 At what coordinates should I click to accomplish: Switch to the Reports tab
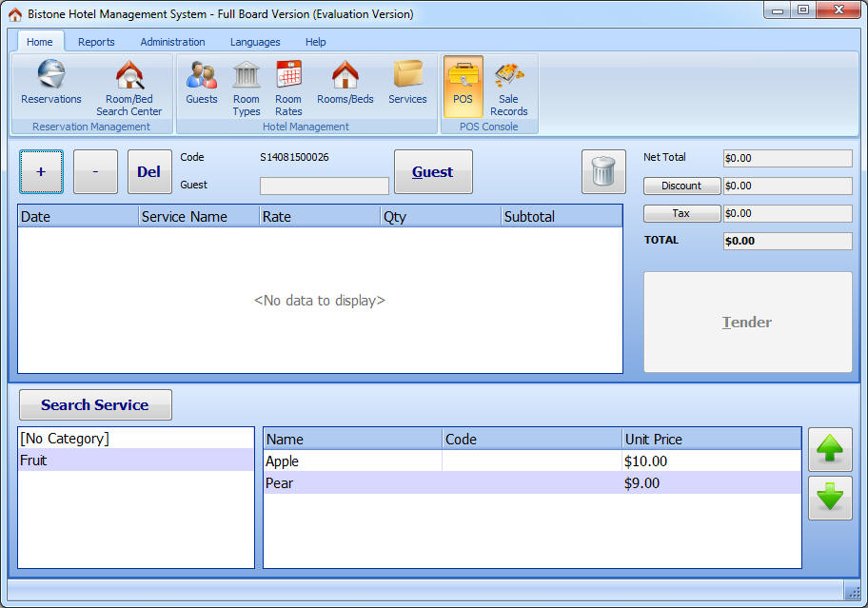[x=96, y=42]
